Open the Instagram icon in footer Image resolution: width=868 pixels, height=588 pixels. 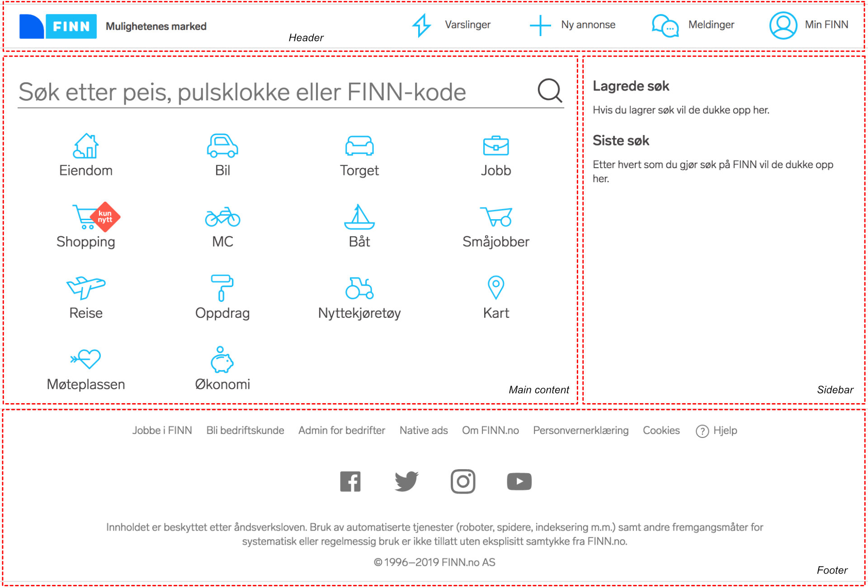pyautogui.click(x=463, y=481)
